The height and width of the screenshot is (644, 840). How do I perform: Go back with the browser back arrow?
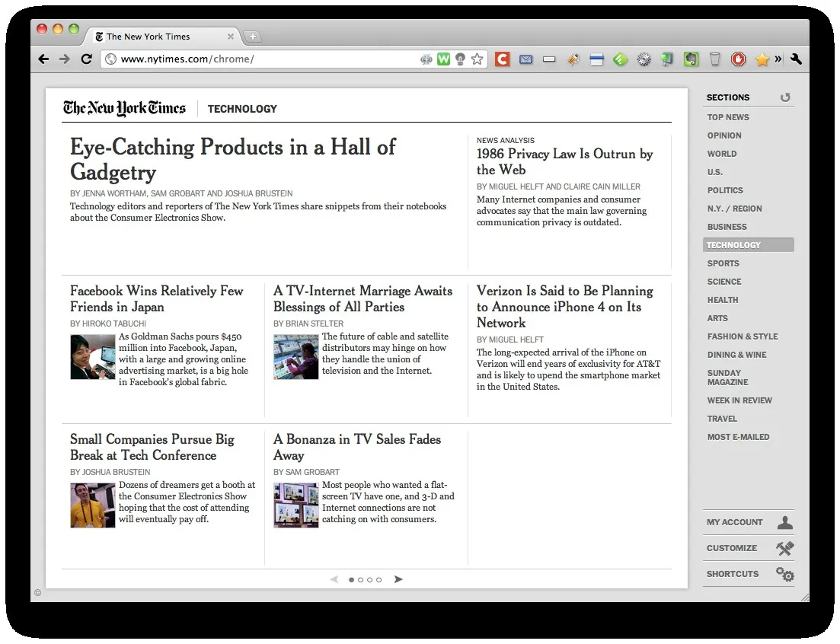[x=44, y=59]
